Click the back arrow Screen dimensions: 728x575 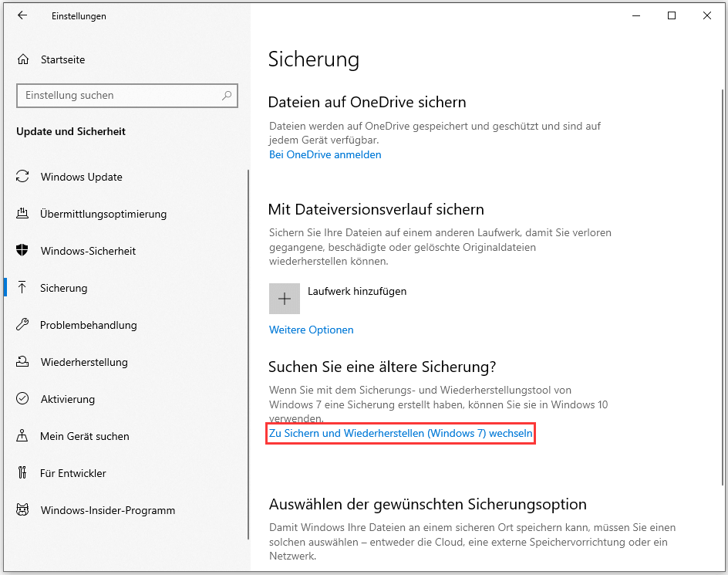[21, 15]
